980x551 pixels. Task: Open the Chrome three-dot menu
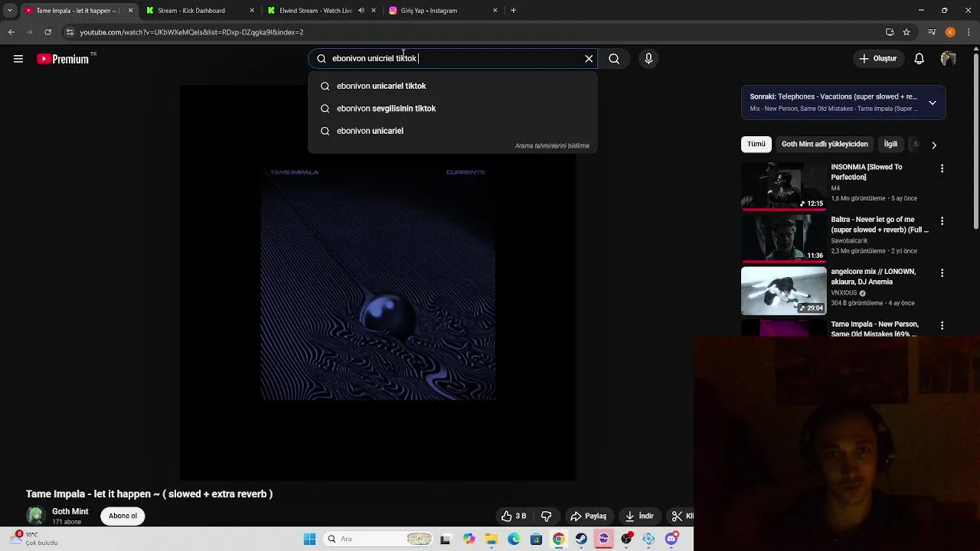969,32
